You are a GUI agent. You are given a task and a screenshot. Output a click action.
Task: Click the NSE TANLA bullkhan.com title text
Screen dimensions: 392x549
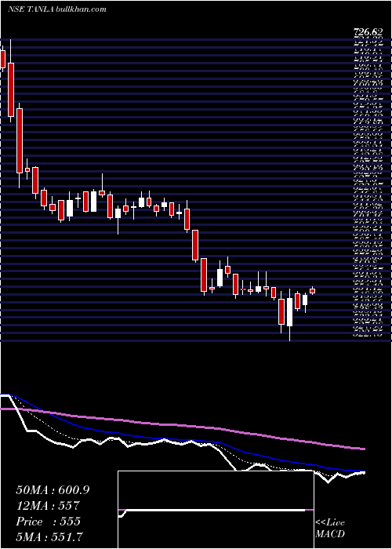[x=56, y=9]
